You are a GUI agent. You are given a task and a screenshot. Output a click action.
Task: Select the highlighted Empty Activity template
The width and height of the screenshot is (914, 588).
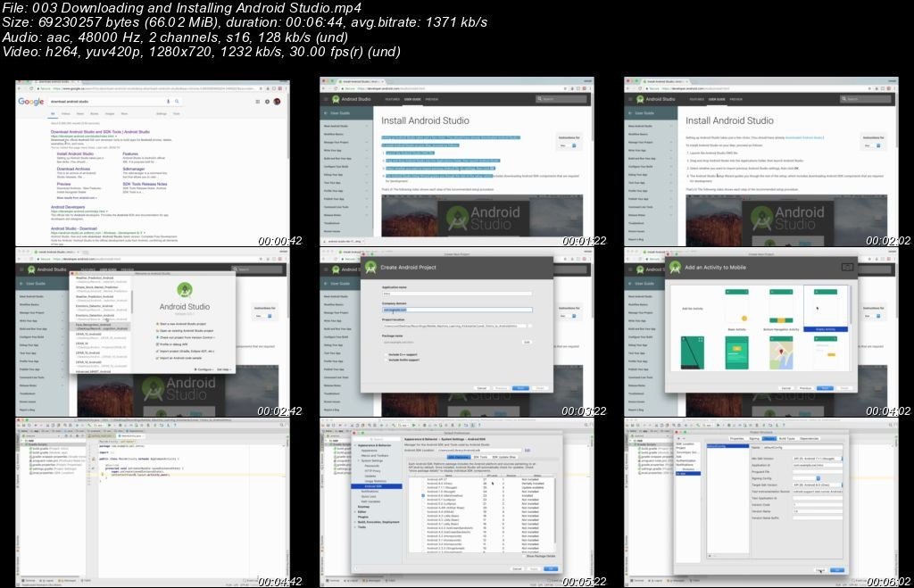[826, 309]
